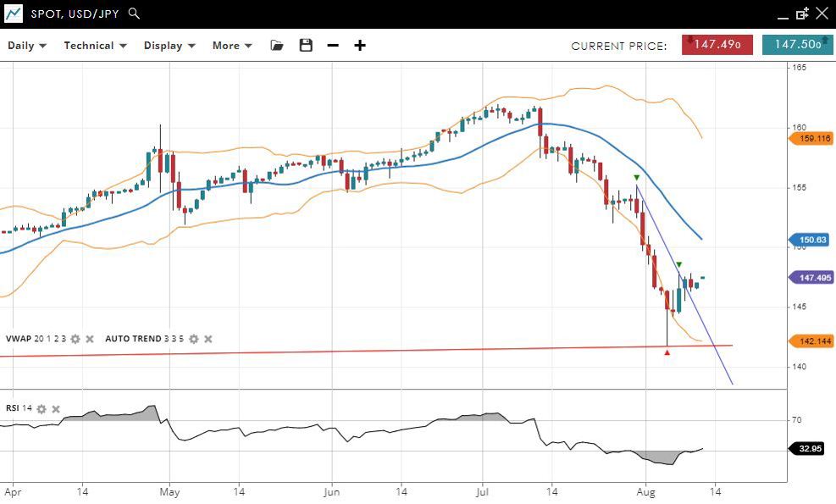
Task: Remove the RSI indicator
Action: (56, 409)
